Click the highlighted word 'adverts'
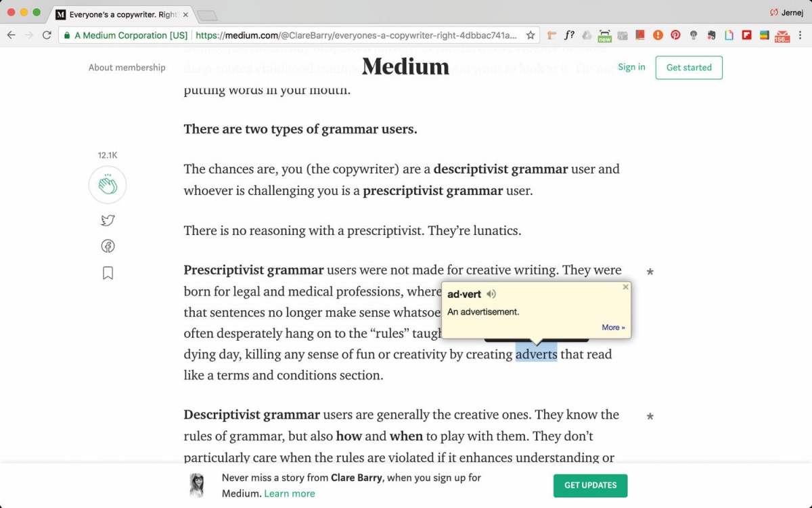Image resolution: width=812 pixels, height=508 pixels. 537,354
